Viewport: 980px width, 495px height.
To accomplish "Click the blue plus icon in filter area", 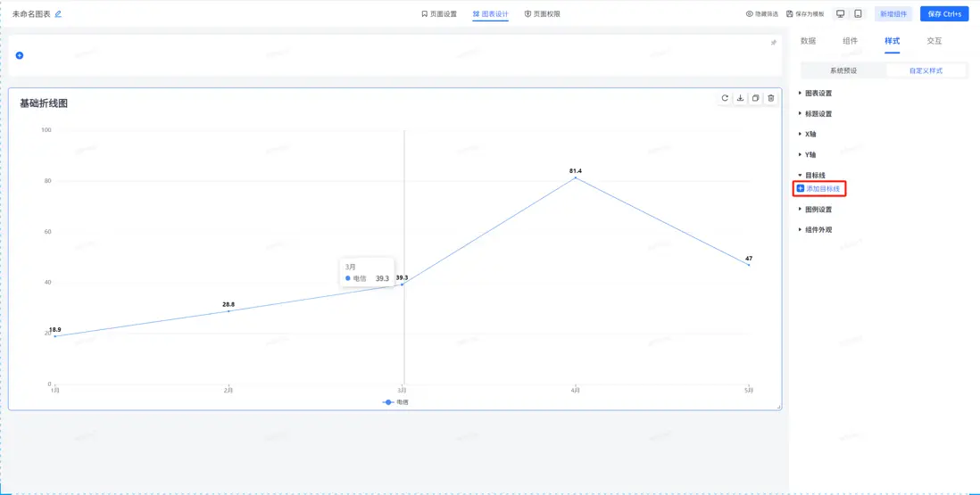I will click(x=20, y=55).
